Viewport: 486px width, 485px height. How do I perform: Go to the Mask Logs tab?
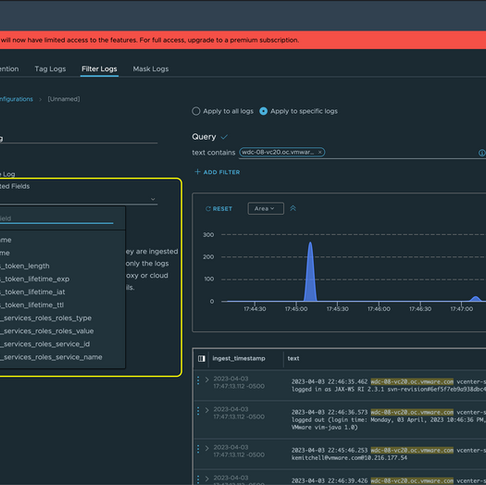(x=151, y=69)
